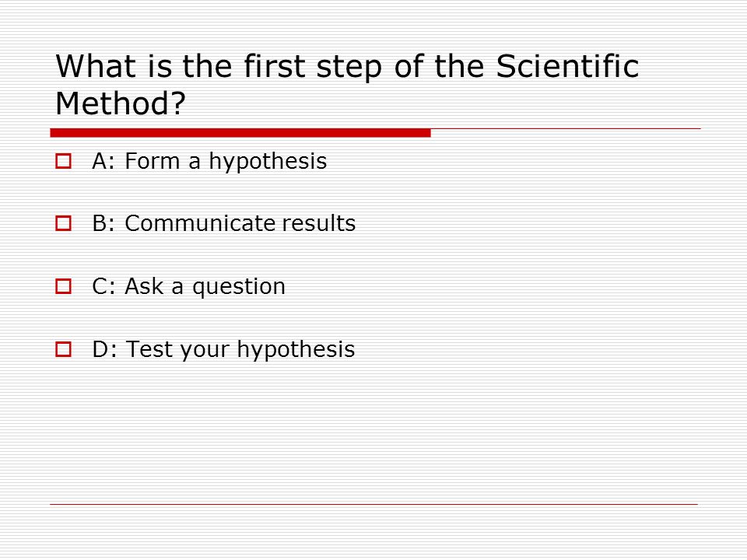Choose the answer 'Ask a question'

(x=205, y=287)
